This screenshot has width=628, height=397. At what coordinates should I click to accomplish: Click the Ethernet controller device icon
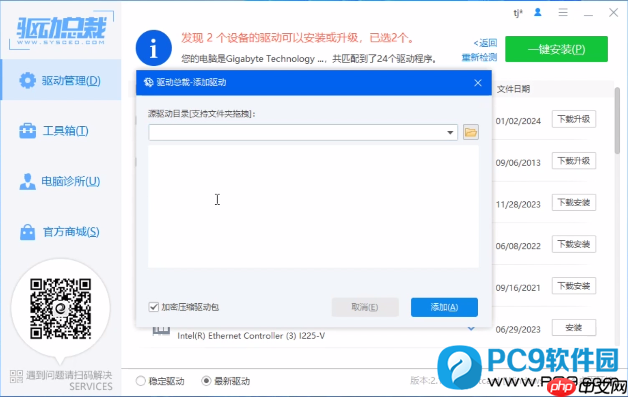(x=161, y=330)
